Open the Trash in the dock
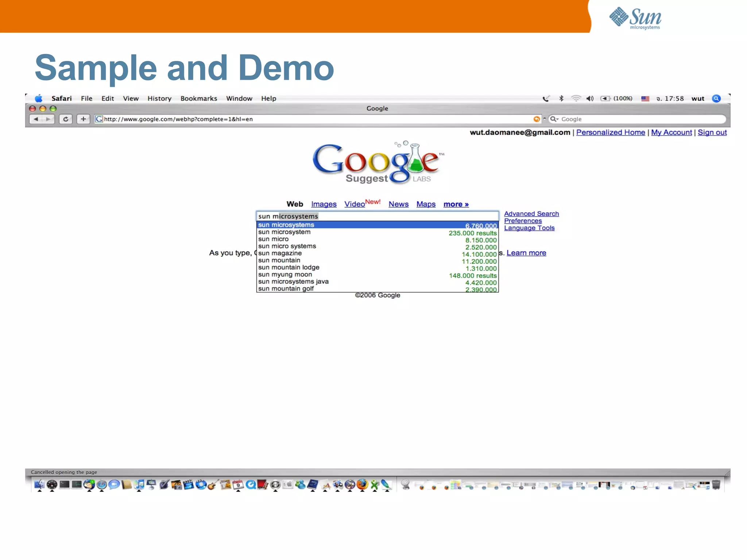This screenshot has height=560, width=747. pos(716,485)
